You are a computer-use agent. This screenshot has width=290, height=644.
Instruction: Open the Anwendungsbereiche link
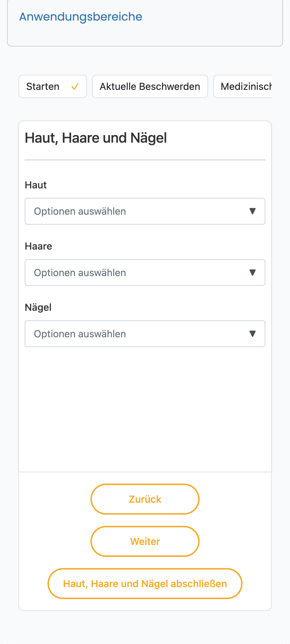point(81,17)
